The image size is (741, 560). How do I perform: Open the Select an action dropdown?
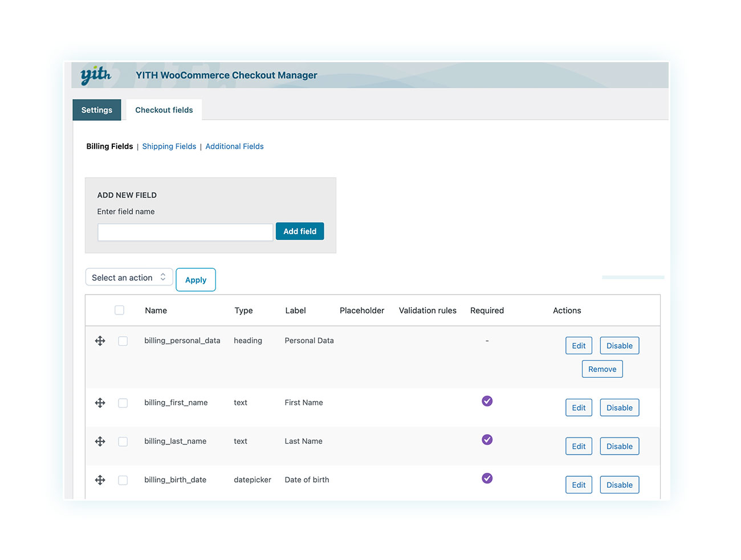click(129, 277)
